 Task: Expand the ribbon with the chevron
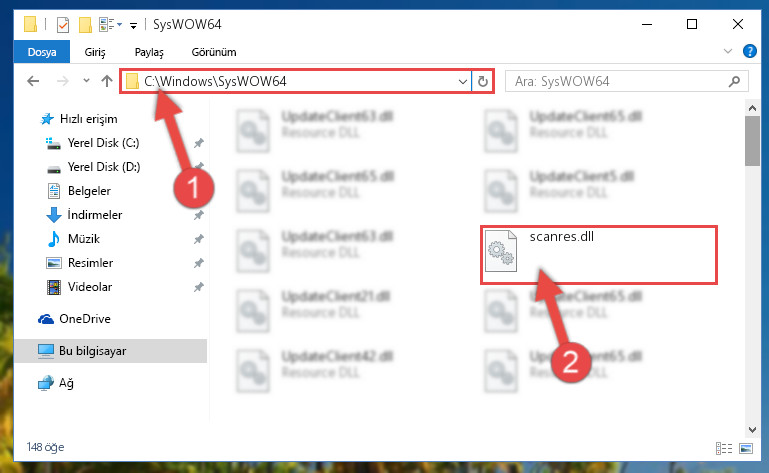pyautogui.click(x=728, y=51)
